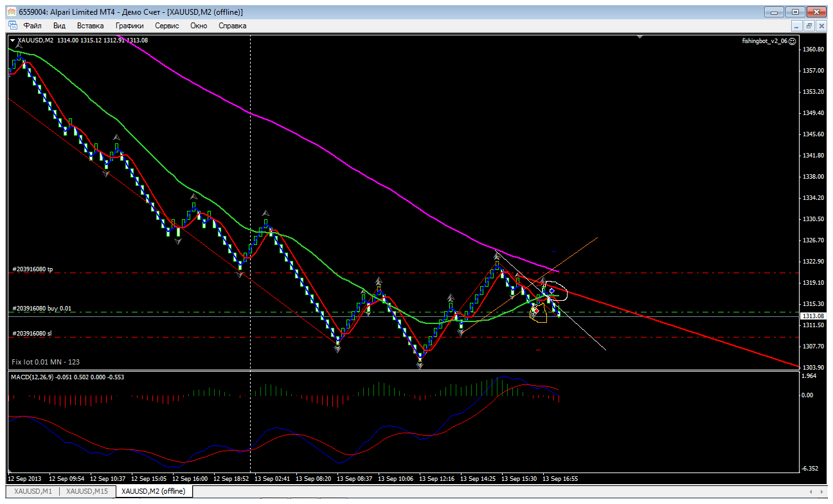The image size is (833, 504).
Task: Click the 1322.90 price axis value
Action: (x=814, y=262)
